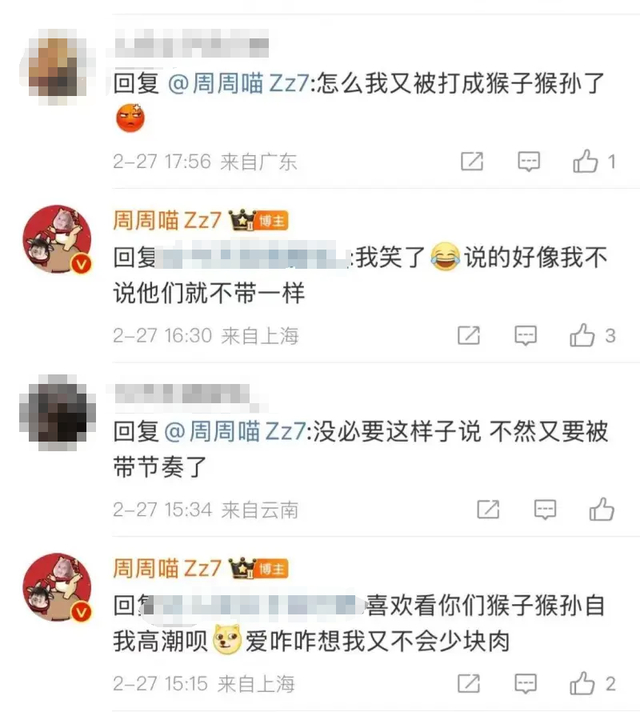Viewport: 640px width, 712px height.
Task: Reply to the 15:34 Yunnan comment
Action: coord(545,509)
